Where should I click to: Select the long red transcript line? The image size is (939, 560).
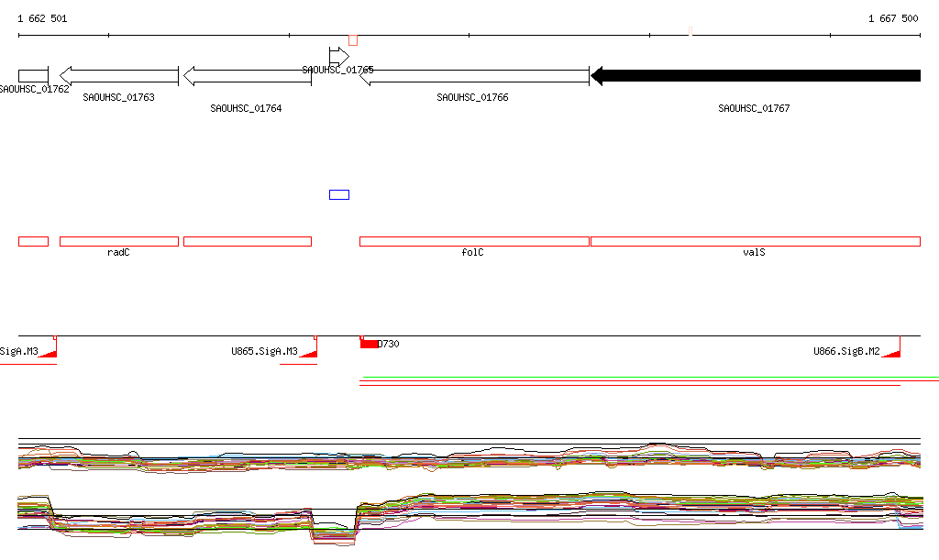coord(629,386)
